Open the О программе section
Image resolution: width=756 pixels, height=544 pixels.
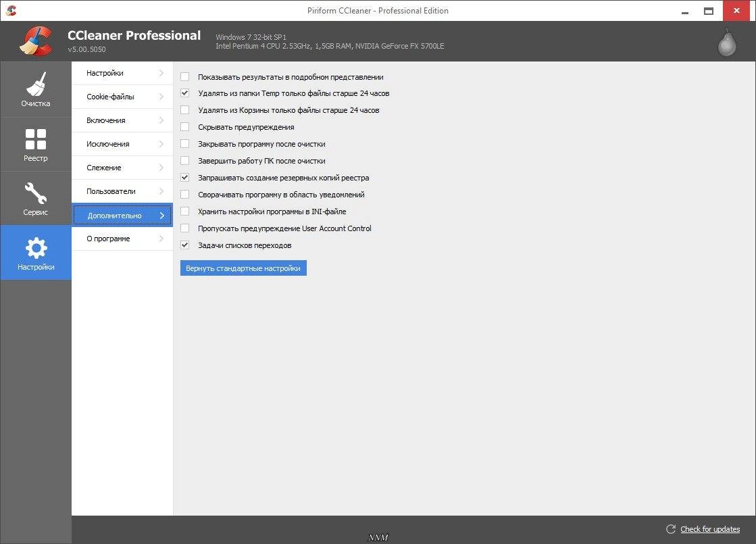[x=122, y=239]
